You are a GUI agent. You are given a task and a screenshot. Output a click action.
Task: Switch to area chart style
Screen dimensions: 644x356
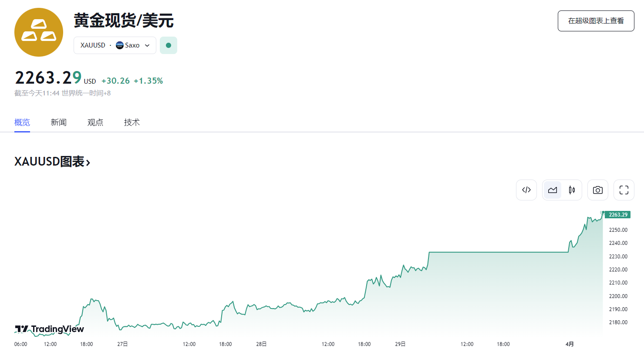[553, 190]
